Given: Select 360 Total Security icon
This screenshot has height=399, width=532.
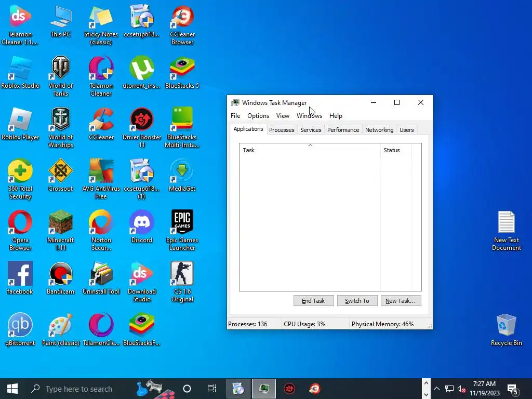Looking at the screenshot, I should click(20, 179).
